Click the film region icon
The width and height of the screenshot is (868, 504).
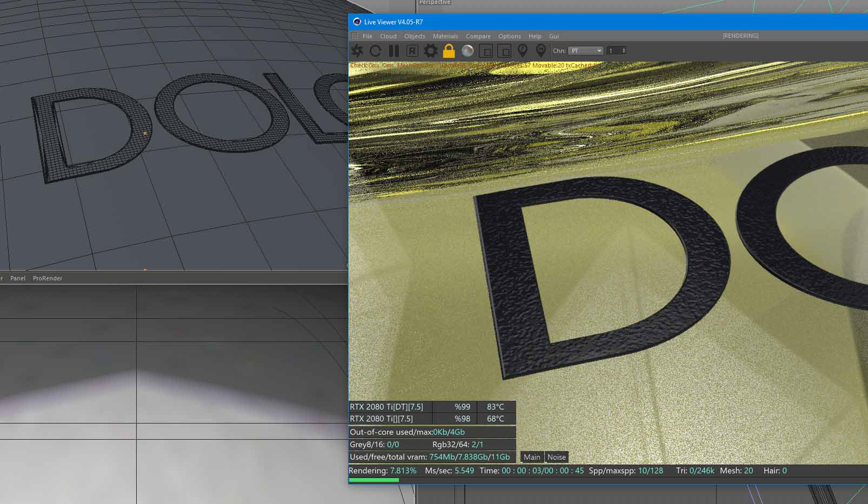point(504,51)
